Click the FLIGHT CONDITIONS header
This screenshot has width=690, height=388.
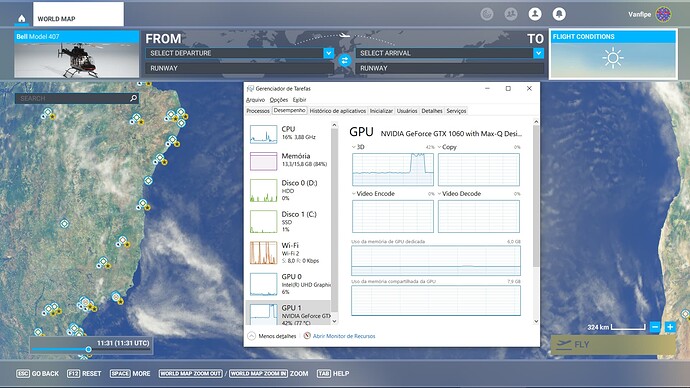point(613,37)
